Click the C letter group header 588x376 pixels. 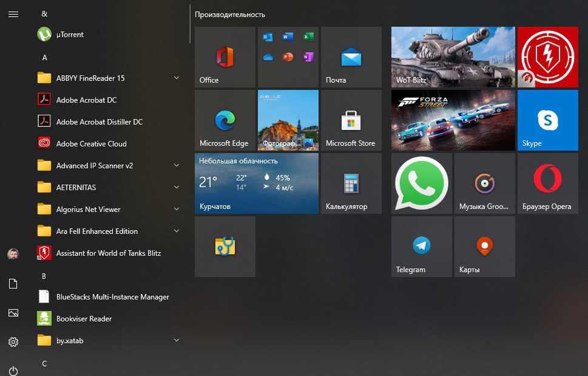tap(44, 364)
